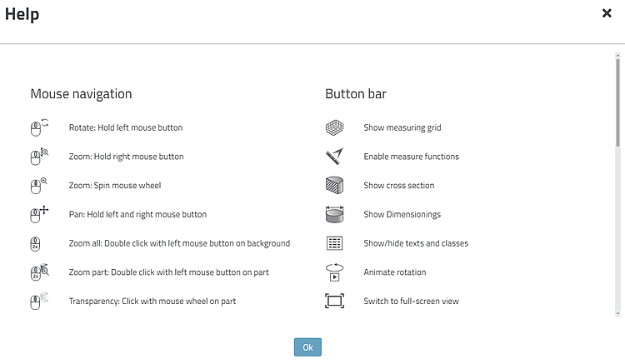Click the scrollbar down arrow

[617, 313]
